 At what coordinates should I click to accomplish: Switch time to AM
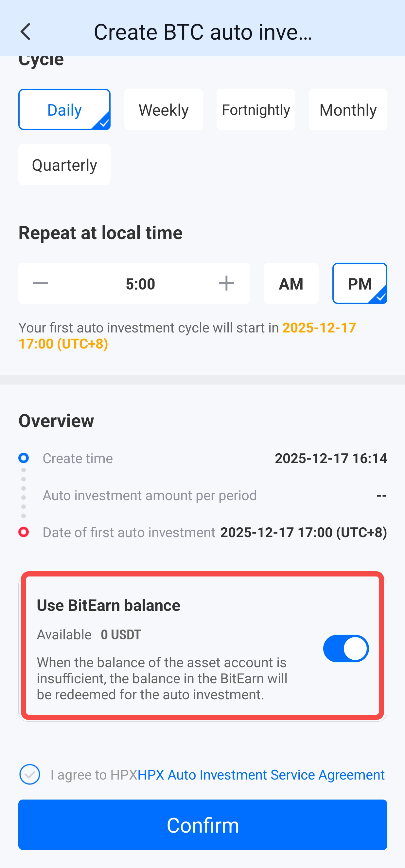291,284
